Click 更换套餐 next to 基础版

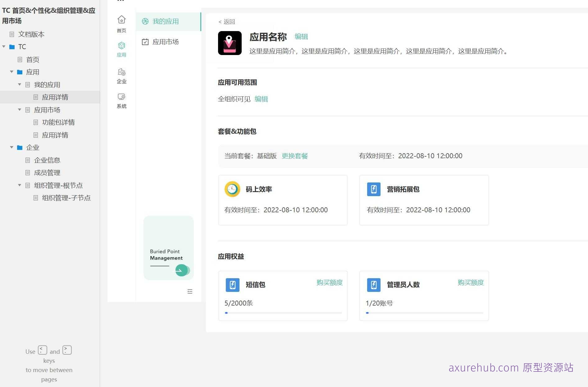tap(294, 156)
